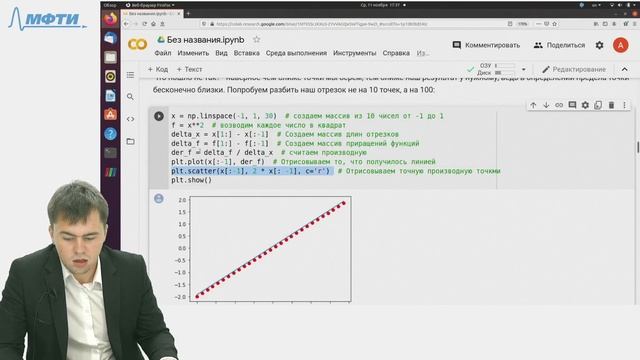Rename notebook title Без названия.ipynb
This screenshot has width=640, height=360.
tap(205, 40)
